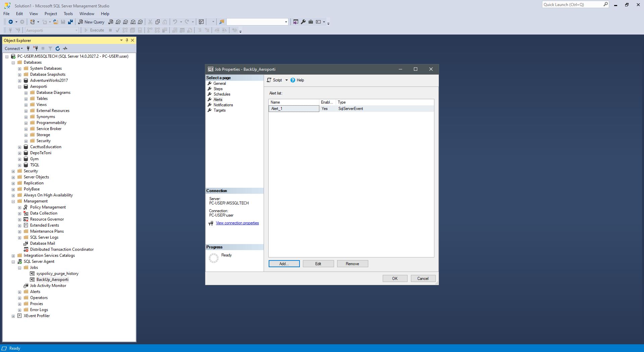
Task: Select the Notifications page in Job Properties
Action: pyautogui.click(x=223, y=105)
